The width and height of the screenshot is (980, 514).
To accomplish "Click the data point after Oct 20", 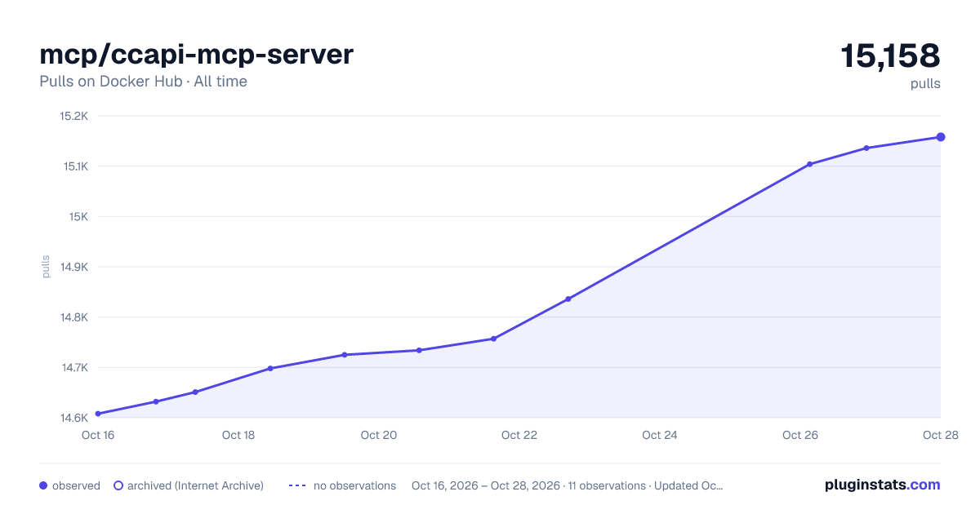I will (x=419, y=350).
